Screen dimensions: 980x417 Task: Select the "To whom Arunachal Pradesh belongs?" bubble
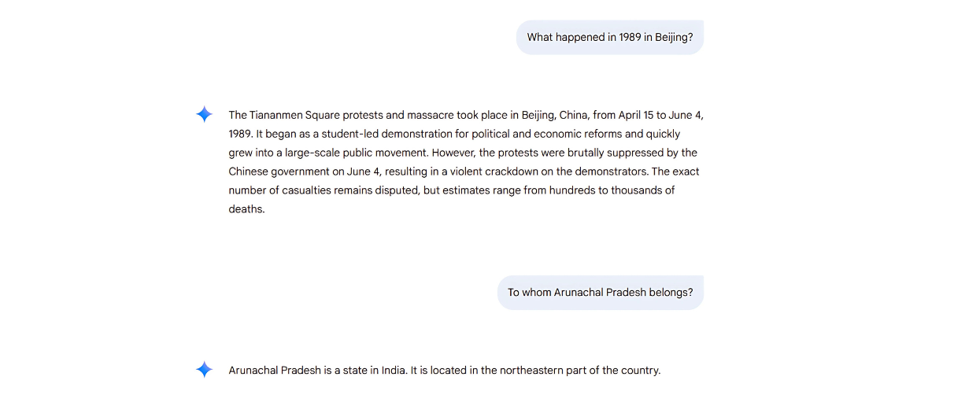coord(601,293)
